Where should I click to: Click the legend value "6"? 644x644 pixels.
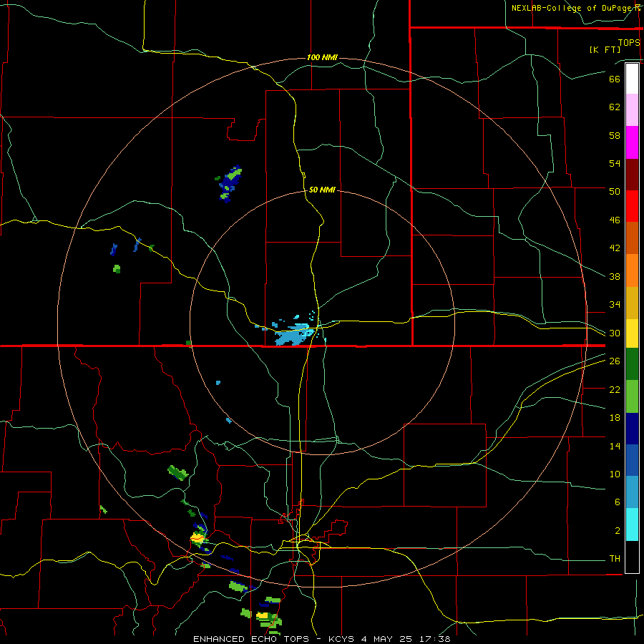pyautogui.click(x=618, y=502)
